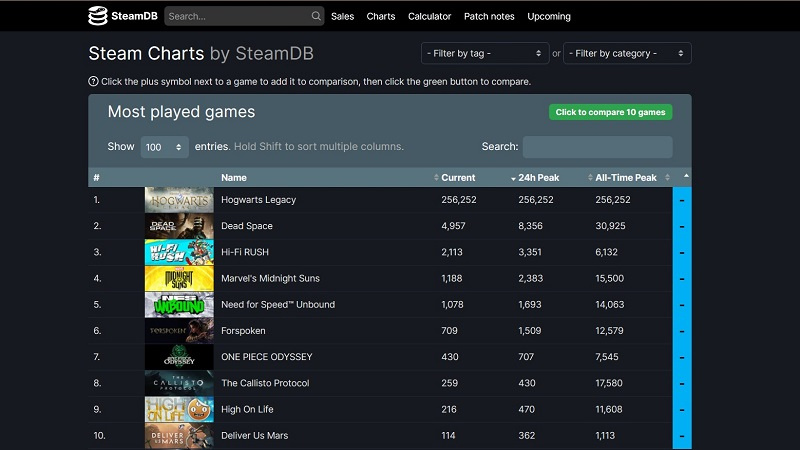Screen dimensions: 800x450
Task: Open the High On Life link
Action: pos(247,410)
